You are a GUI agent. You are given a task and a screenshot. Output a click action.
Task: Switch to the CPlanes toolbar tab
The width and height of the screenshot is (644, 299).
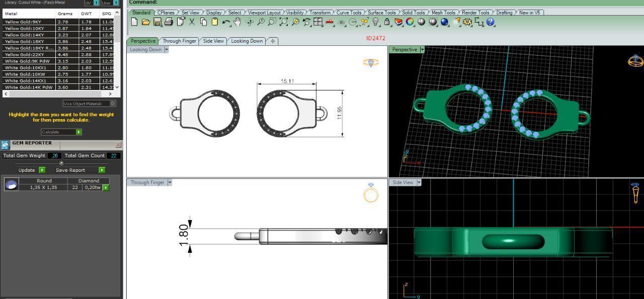[166, 13]
